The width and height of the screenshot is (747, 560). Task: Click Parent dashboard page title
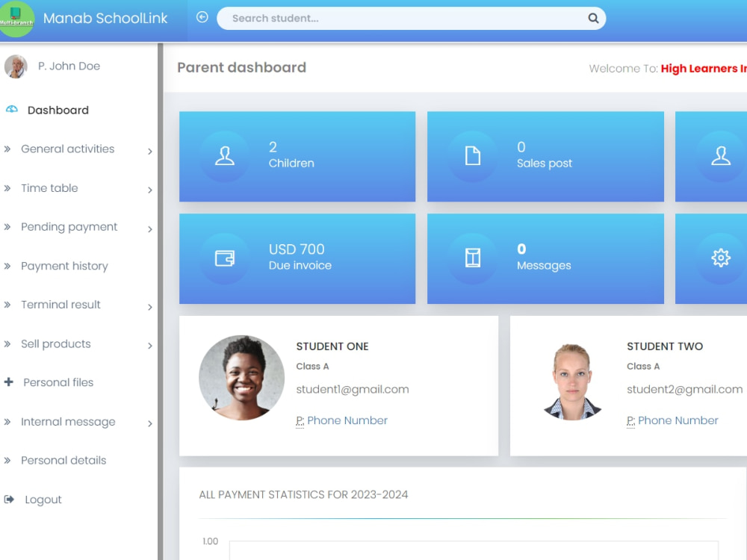click(x=241, y=68)
